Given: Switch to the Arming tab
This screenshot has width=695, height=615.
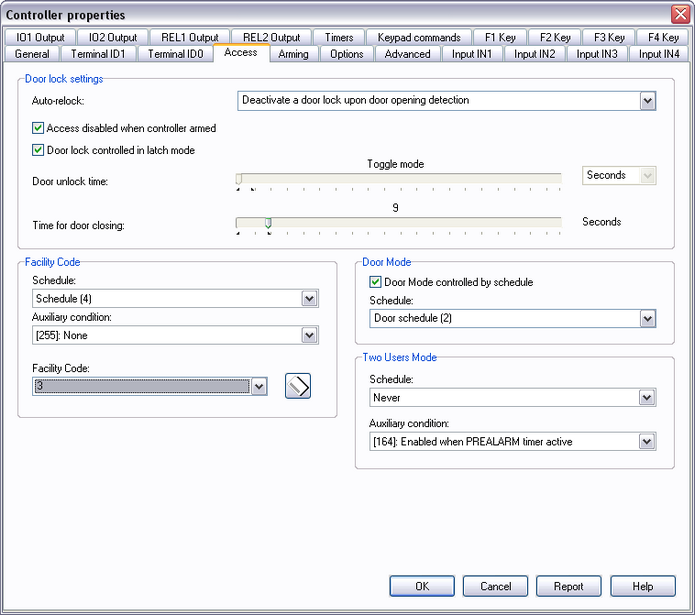Looking at the screenshot, I should (x=293, y=54).
